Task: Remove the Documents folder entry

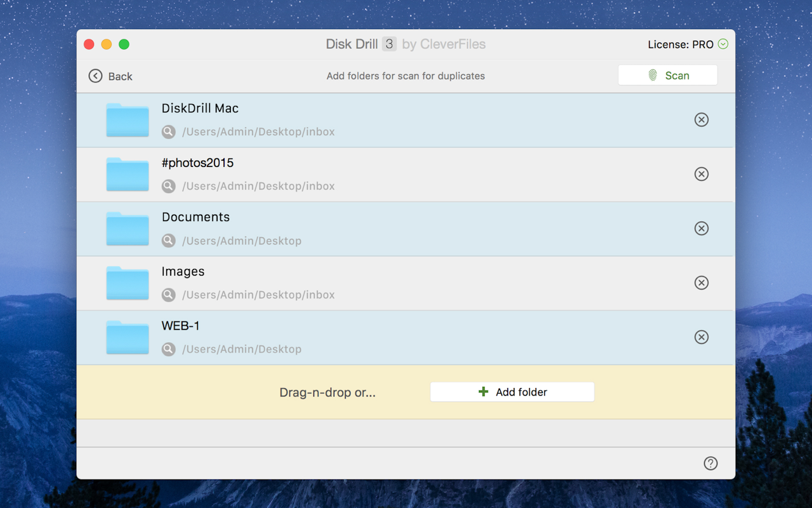Action: tap(701, 228)
